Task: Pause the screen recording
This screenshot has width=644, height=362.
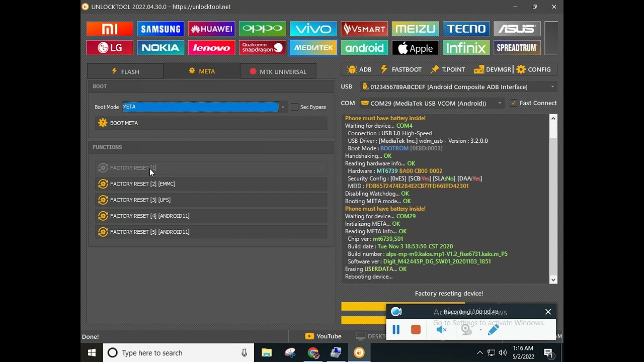Action: click(396, 330)
